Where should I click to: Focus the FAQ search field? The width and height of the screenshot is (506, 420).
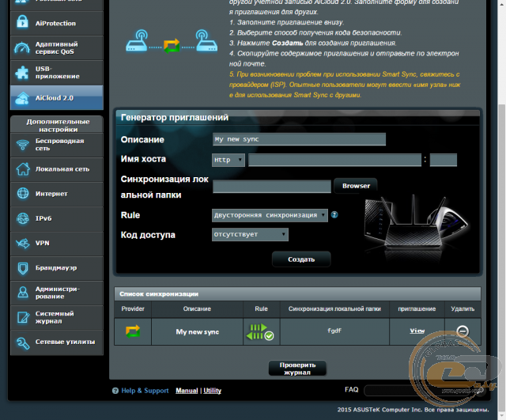425,391
